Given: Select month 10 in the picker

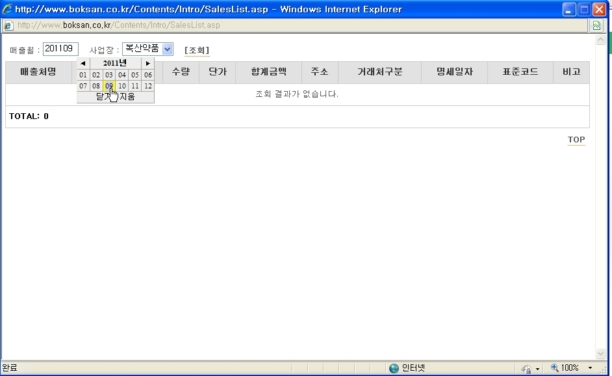Looking at the screenshot, I should pos(122,86).
